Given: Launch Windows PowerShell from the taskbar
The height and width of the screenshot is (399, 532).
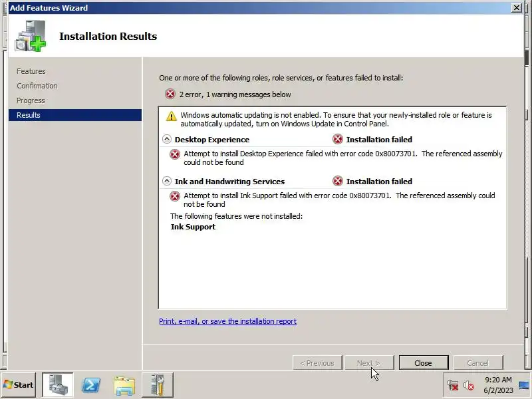Looking at the screenshot, I should pyautogui.click(x=91, y=385).
